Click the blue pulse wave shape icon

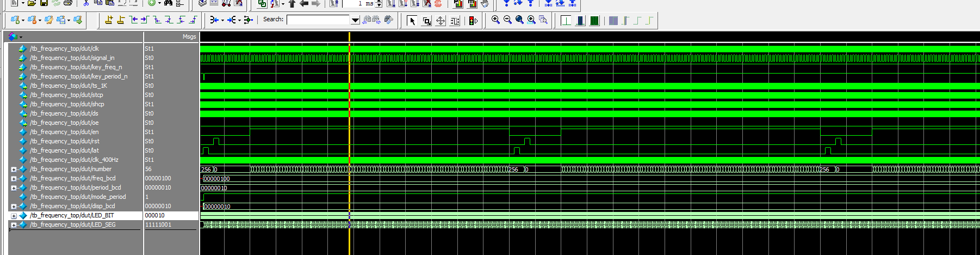[580, 21]
